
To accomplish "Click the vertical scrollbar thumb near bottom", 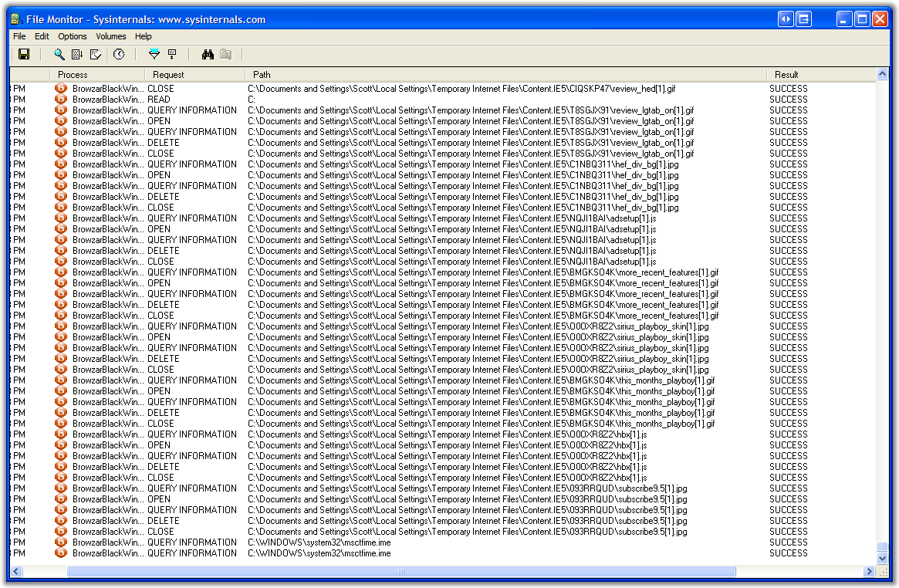I will pyautogui.click(x=882, y=547).
